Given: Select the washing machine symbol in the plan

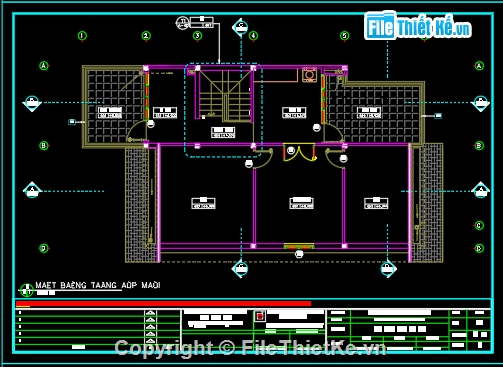Looking at the screenshot, I should point(309,75).
